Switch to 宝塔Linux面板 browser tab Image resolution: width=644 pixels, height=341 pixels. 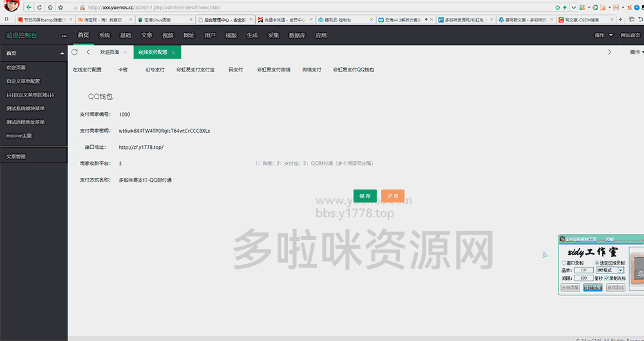tap(165, 20)
